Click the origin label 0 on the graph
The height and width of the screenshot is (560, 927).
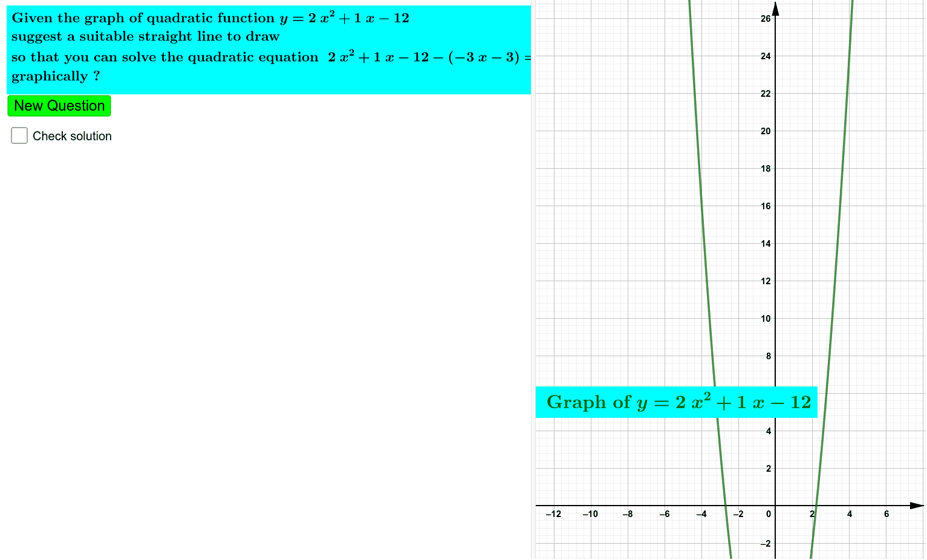pyautogui.click(x=768, y=514)
